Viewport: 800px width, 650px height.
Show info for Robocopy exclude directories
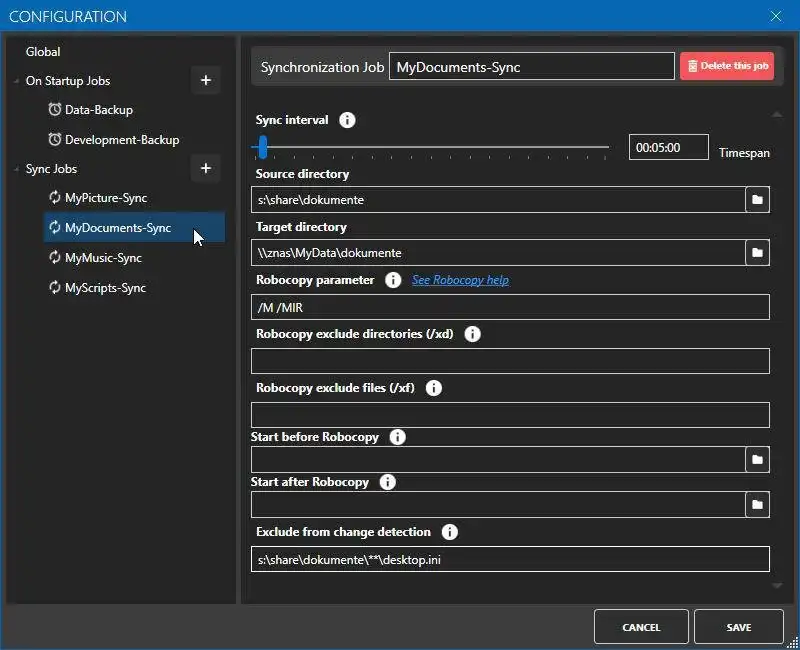473,334
